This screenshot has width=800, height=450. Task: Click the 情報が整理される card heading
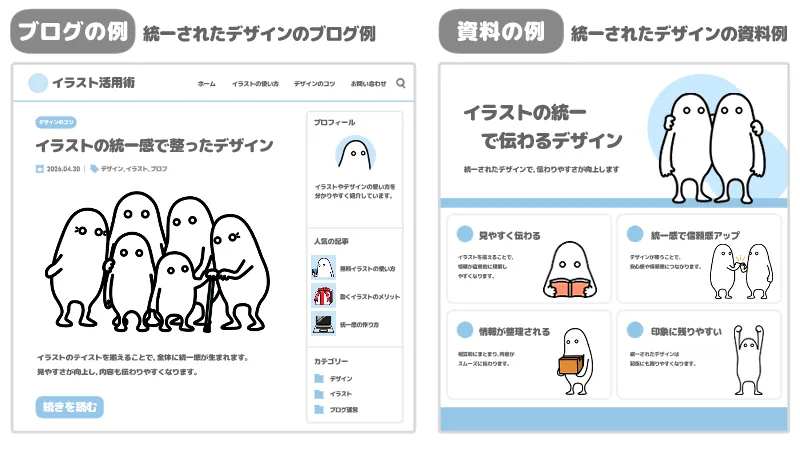(514, 332)
